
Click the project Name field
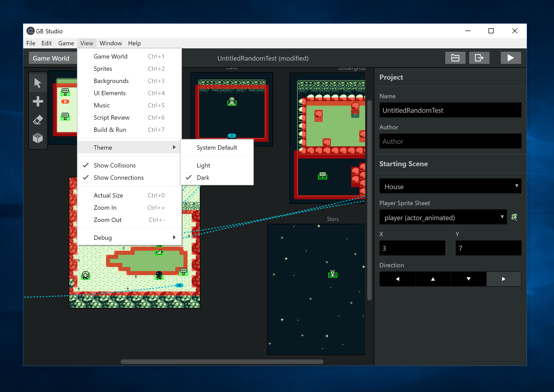pos(450,110)
